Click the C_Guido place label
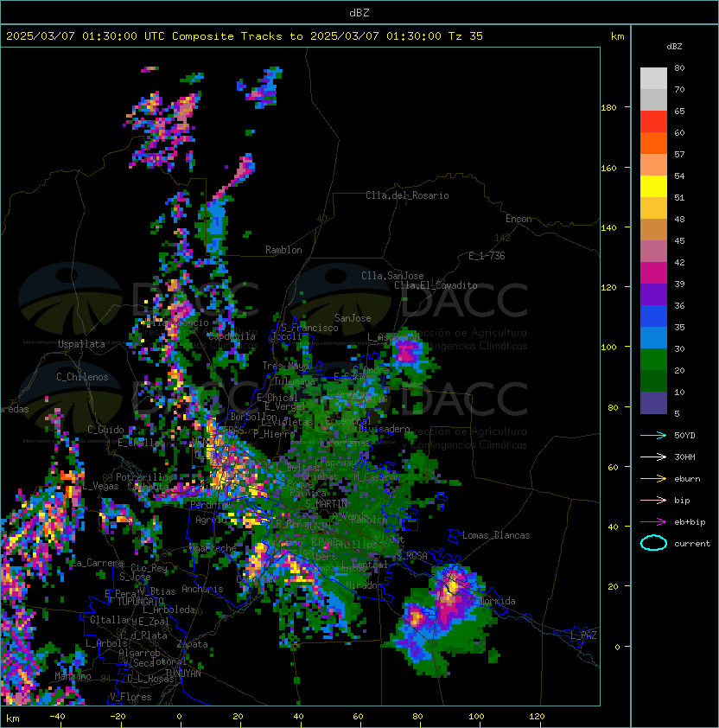 pyautogui.click(x=105, y=430)
